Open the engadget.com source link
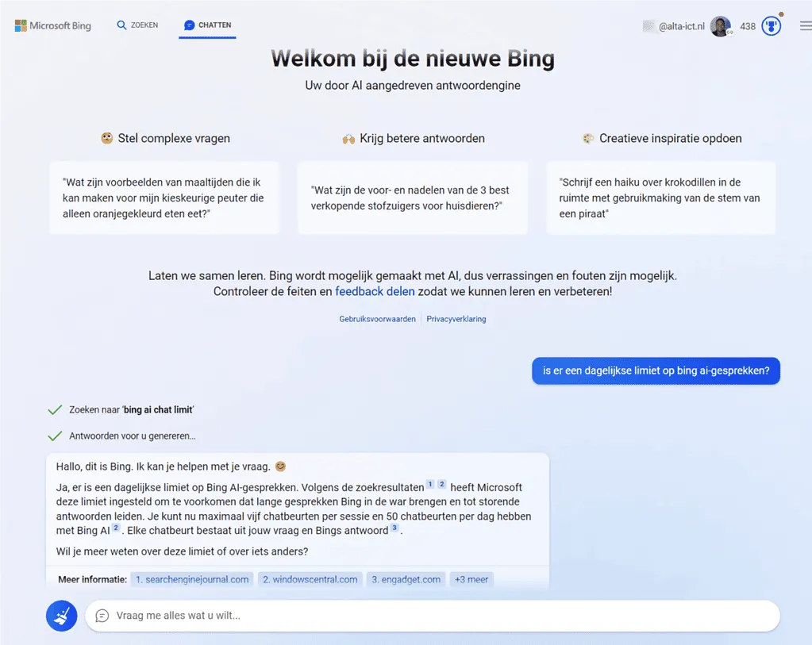Image resolution: width=812 pixels, height=645 pixels. (x=406, y=579)
